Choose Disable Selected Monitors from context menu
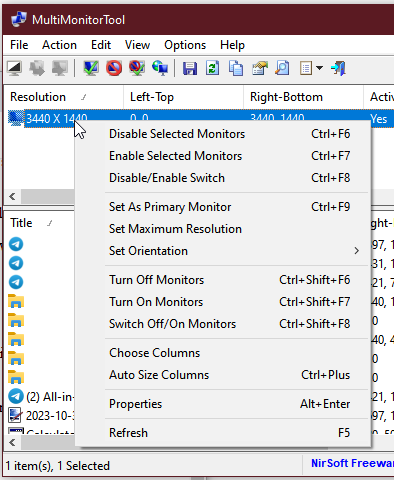 [223, 134]
